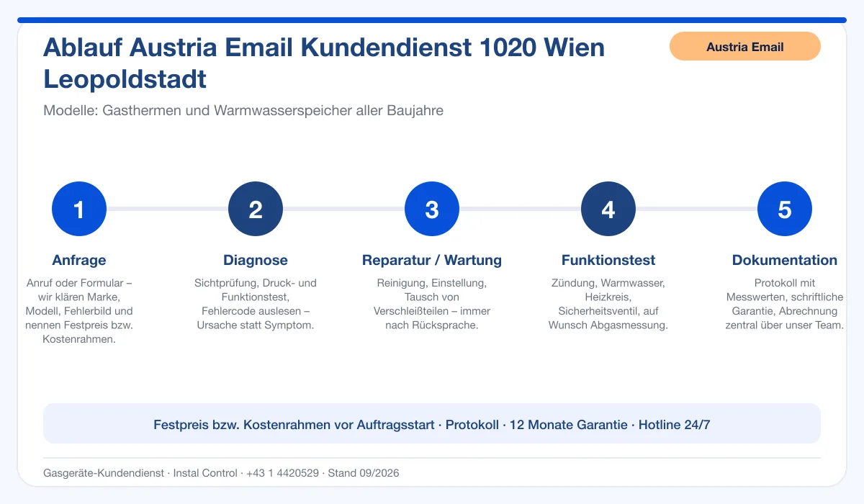The width and height of the screenshot is (864, 504).
Task: Select the step 4 circle for Funktionstest
Action: tap(608, 209)
